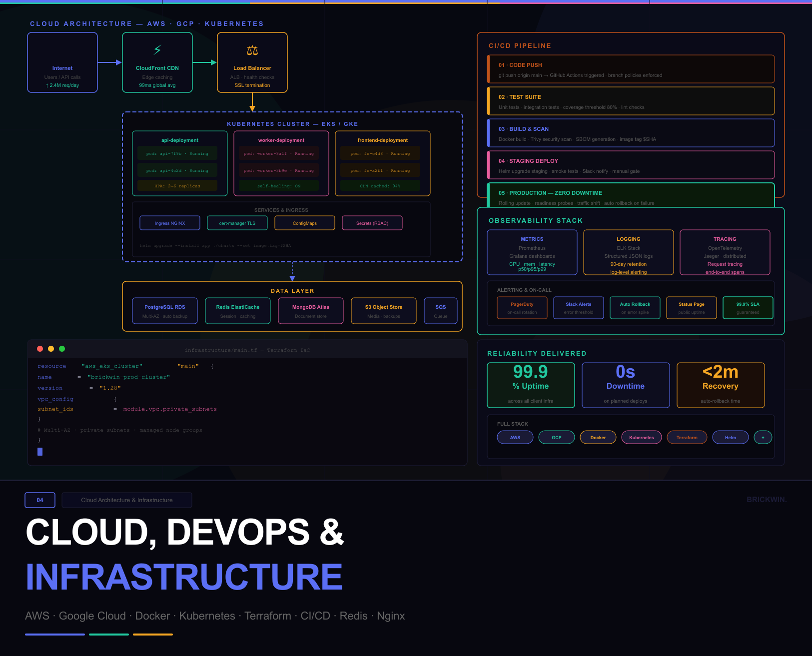
Task: Click the green dot in the terminal window
Action: pyautogui.click(x=62, y=349)
